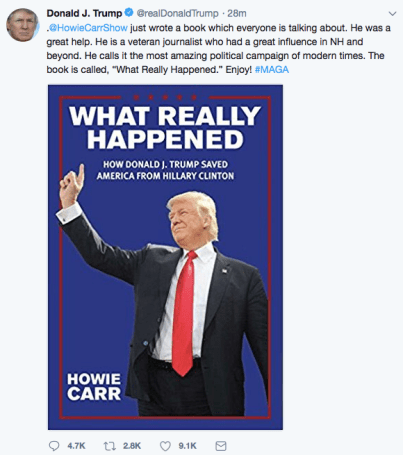This screenshot has width=403, height=455.
Task: Open the book cover image
Action: point(165,257)
